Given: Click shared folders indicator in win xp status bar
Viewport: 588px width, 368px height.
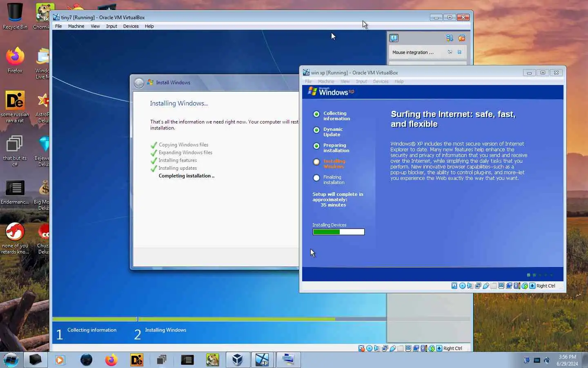Looking at the screenshot, I should (x=494, y=286).
